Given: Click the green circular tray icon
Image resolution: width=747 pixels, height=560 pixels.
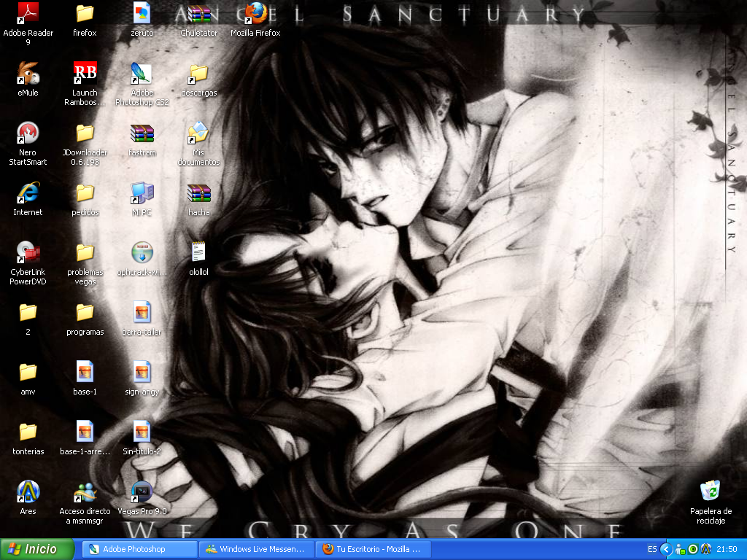Looking at the screenshot, I should coord(693,550).
